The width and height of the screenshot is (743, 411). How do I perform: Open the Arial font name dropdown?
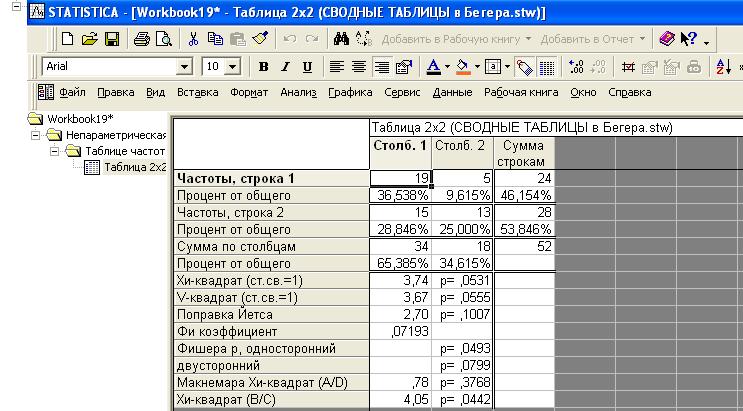(x=183, y=67)
